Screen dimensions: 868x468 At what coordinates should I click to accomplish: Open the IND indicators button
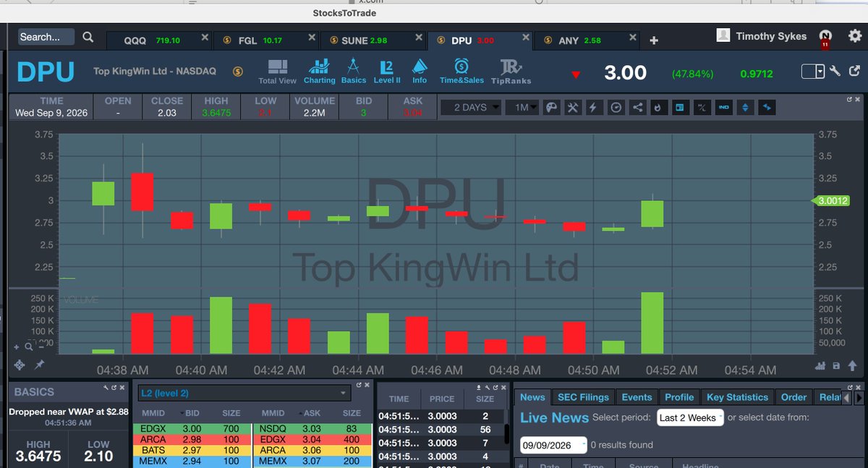coord(723,107)
